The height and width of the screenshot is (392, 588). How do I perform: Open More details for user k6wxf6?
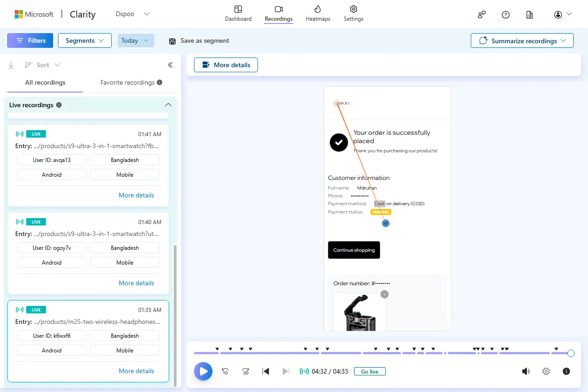(137, 371)
